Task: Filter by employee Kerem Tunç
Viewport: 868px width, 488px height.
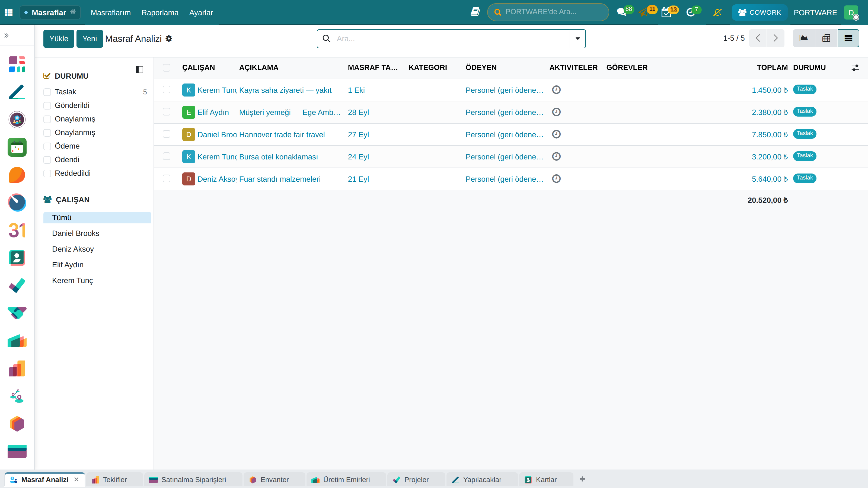Action: (x=72, y=281)
